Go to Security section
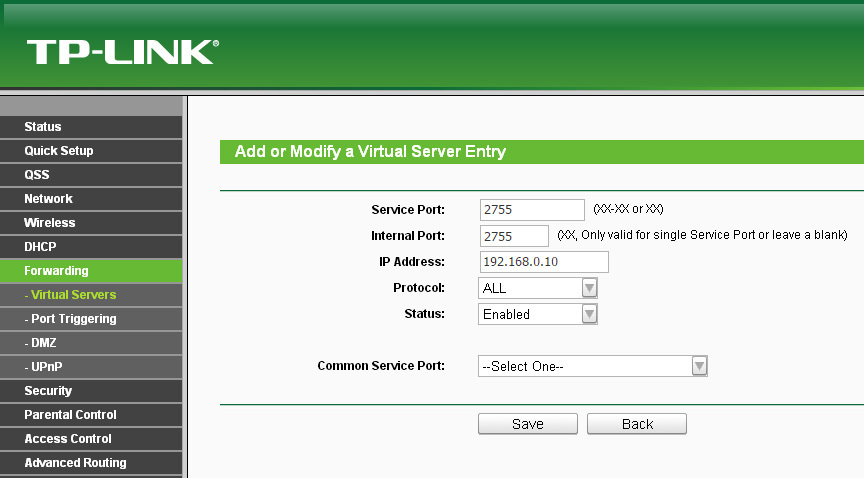The height and width of the screenshot is (478, 864). click(x=91, y=391)
